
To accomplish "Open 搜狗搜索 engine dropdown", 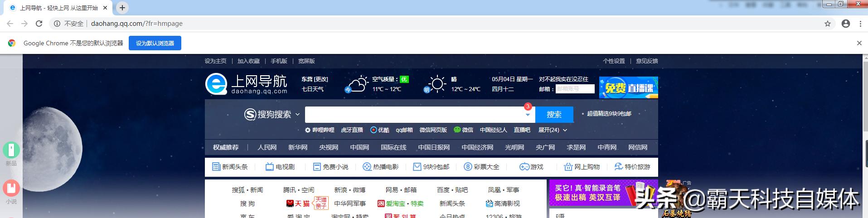I will tap(272, 115).
